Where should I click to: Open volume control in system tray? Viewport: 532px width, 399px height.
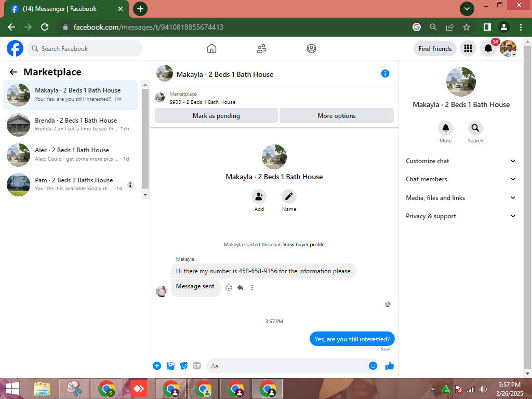click(483, 389)
